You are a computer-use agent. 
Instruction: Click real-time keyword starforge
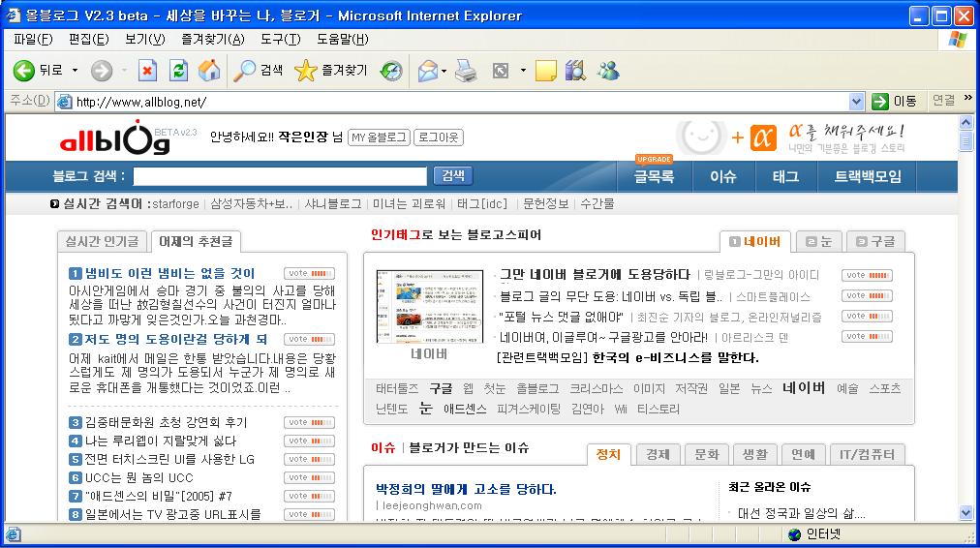pos(175,203)
